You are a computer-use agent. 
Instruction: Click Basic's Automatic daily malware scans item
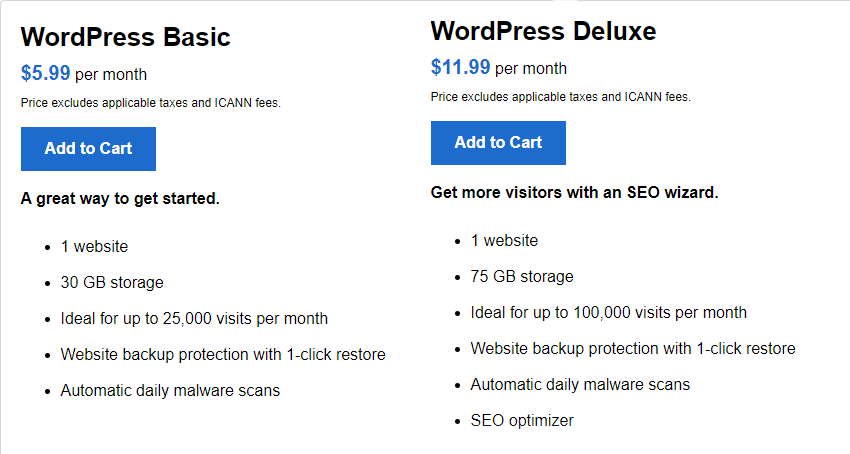coord(170,391)
